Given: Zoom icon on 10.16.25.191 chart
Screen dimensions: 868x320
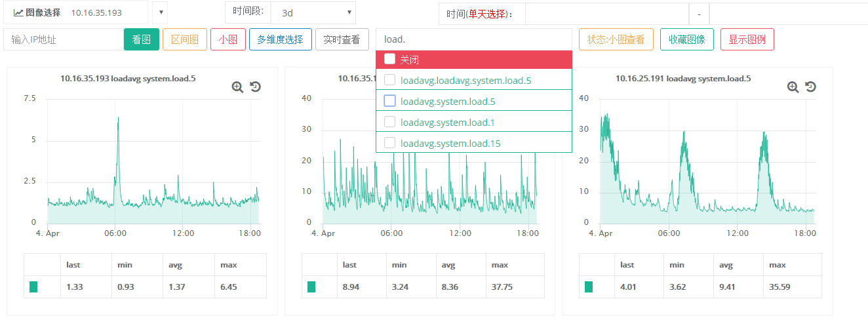Looking at the screenshot, I should [x=793, y=87].
